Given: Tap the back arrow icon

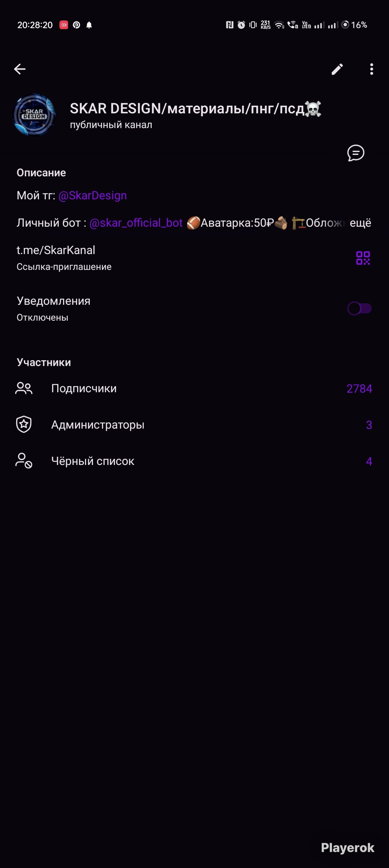Looking at the screenshot, I should [20, 69].
